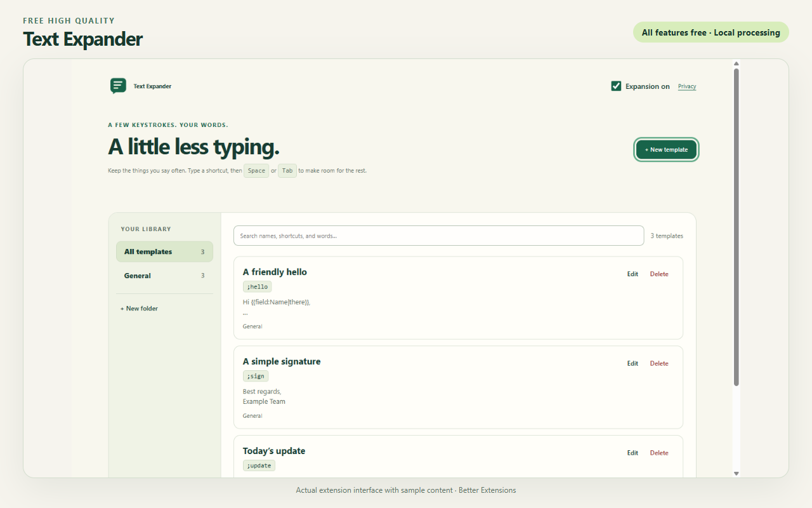The image size is (812, 508).
Task: Click the Tab key hint
Action: (x=287, y=171)
